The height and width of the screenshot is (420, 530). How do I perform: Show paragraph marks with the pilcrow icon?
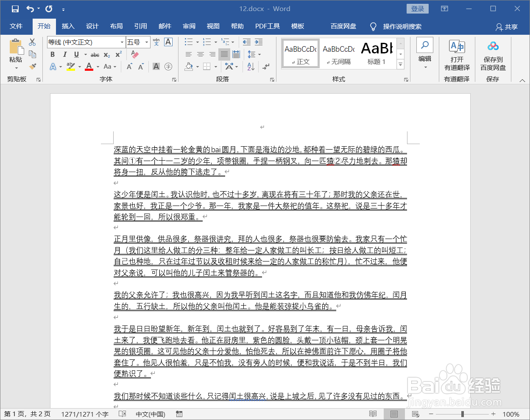(266, 67)
